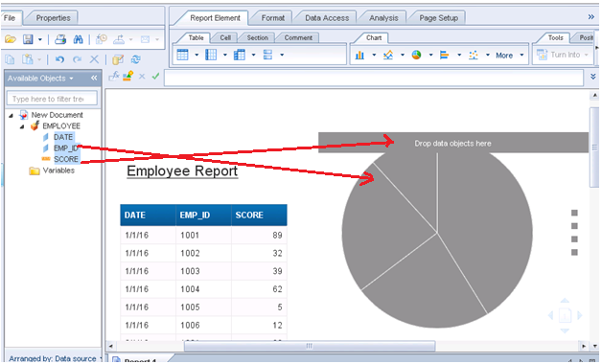
Task: Click the filter tree search field
Action: click(52, 99)
